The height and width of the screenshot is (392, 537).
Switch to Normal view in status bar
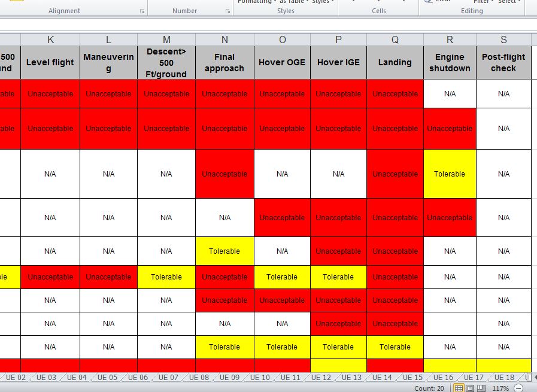click(459, 388)
